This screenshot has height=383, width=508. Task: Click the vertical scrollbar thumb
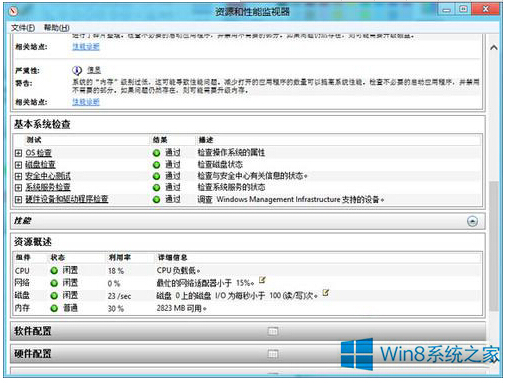pyautogui.click(x=494, y=246)
